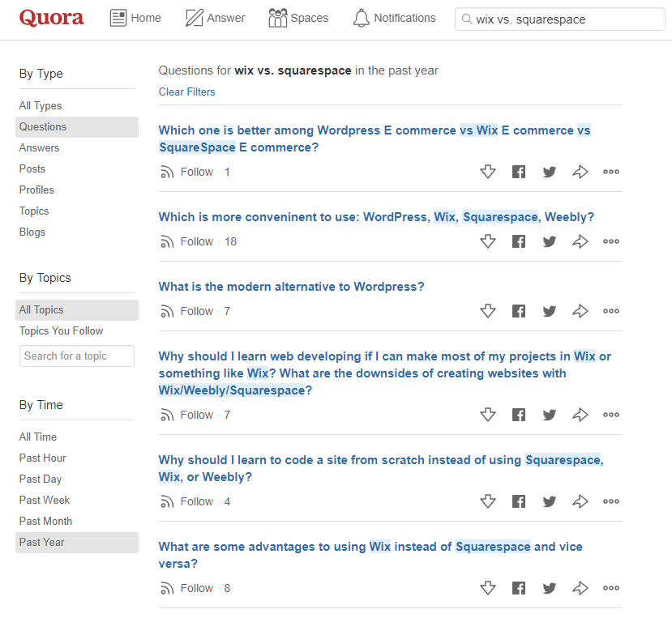This screenshot has height=618, width=672.
Task: Click the magnifier icon in search box
Action: pyautogui.click(x=467, y=19)
